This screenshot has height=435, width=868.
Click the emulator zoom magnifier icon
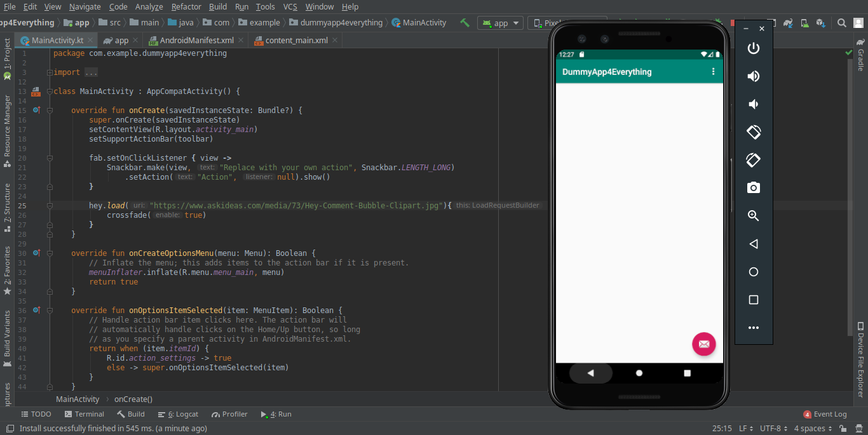[754, 216]
